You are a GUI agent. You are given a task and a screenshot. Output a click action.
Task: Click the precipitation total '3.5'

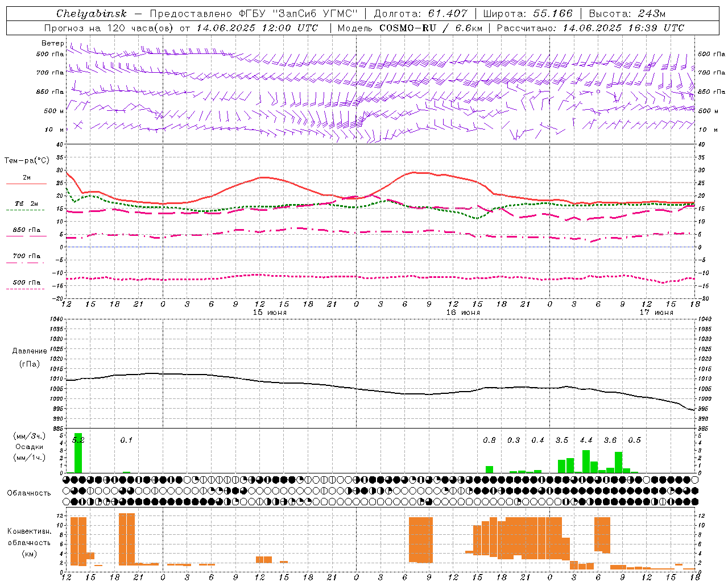(562, 440)
